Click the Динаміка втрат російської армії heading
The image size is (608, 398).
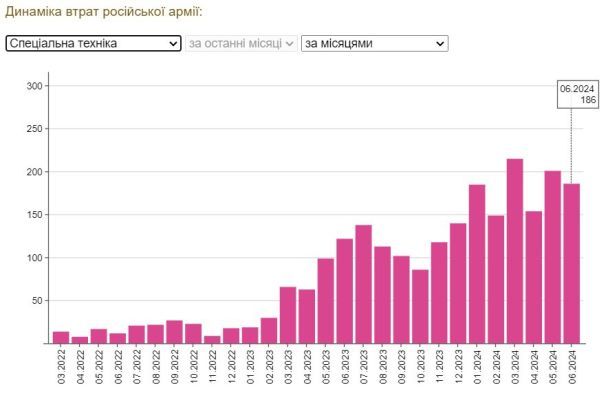pyautogui.click(x=104, y=12)
